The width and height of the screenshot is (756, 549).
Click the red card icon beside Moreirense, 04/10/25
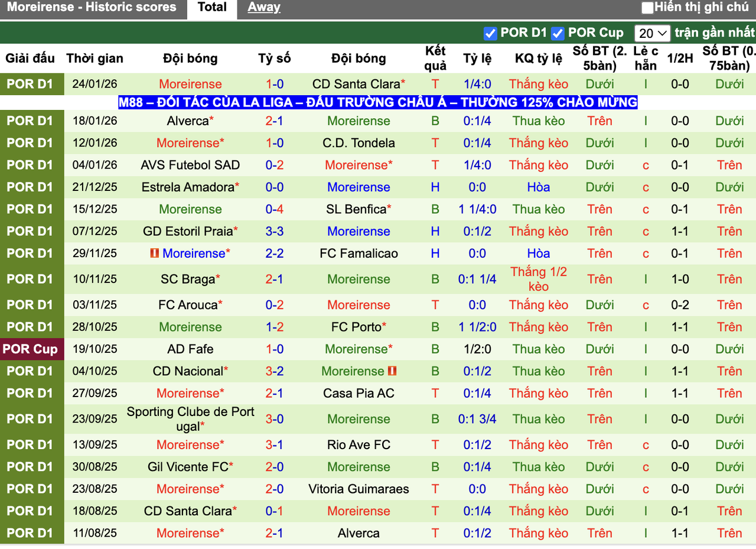click(x=392, y=371)
